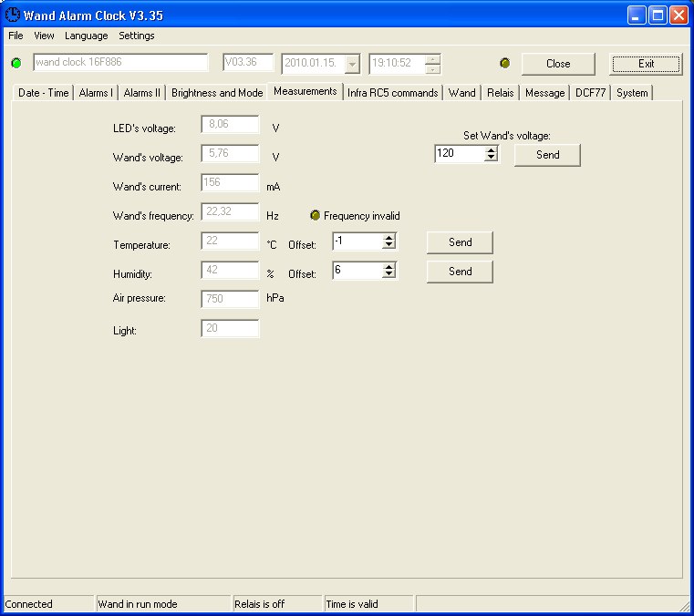
Task: Open the Alarms II tab
Action: [x=141, y=93]
